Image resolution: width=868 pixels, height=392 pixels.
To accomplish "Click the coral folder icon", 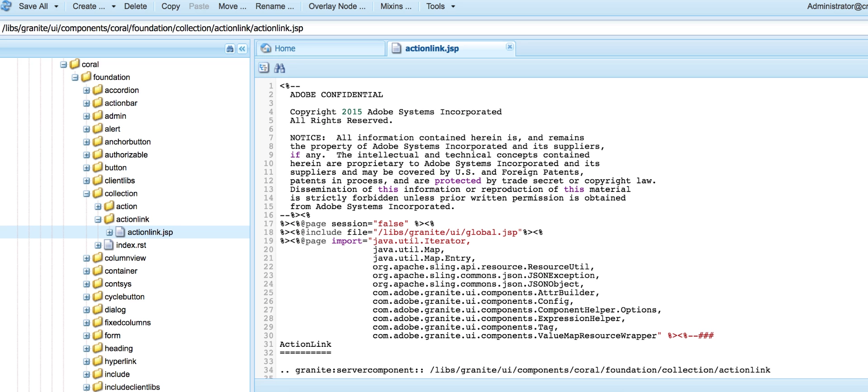I will coord(75,64).
